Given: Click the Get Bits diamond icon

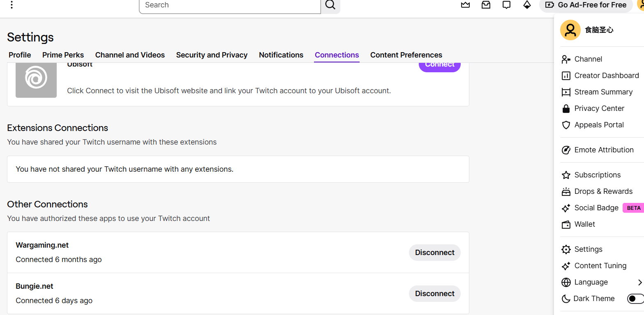Looking at the screenshot, I should click(527, 5).
